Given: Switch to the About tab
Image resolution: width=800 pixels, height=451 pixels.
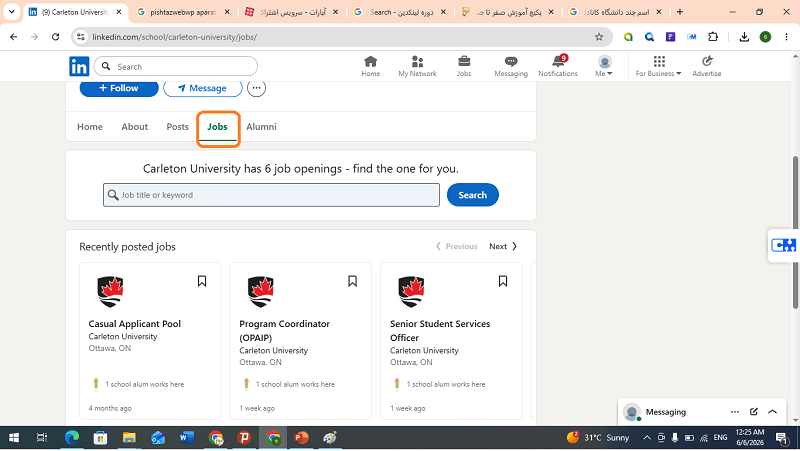Looking at the screenshot, I should (x=135, y=127).
